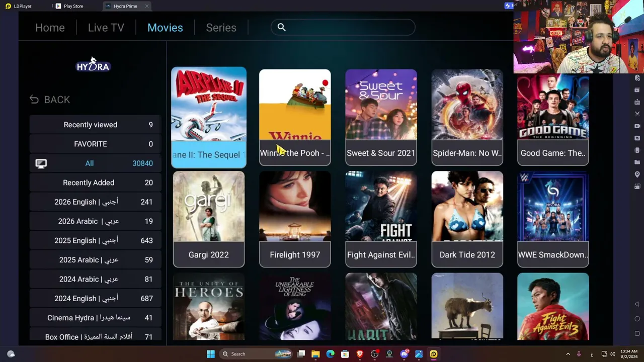The height and width of the screenshot is (362, 644).
Task: Open Airplane II: The Sequel poster
Action: pyautogui.click(x=209, y=117)
